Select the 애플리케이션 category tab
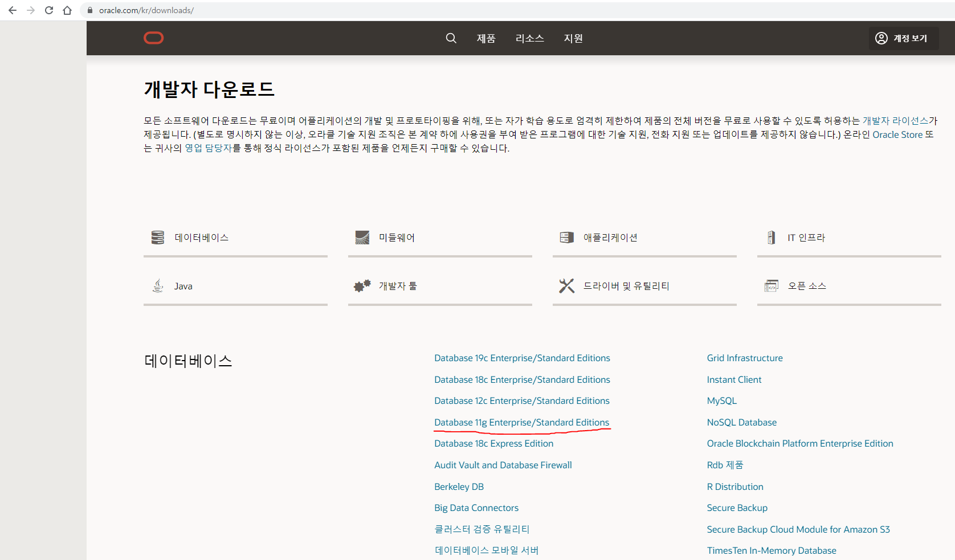This screenshot has height=560, width=955. pyautogui.click(x=644, y=238)
